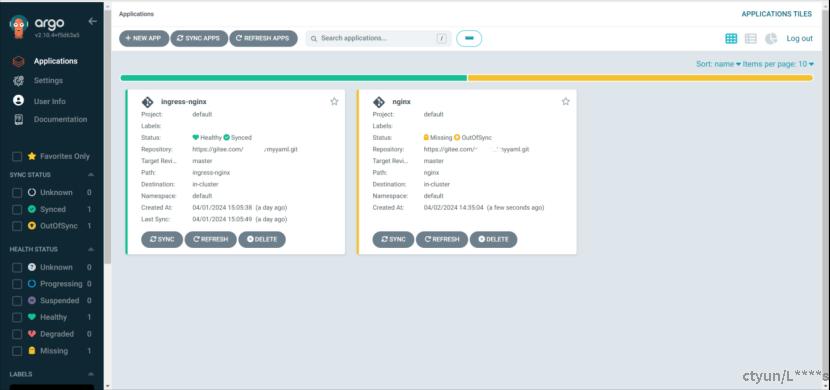Favorite the ingress-nginx app star
The image size is (830, 390).
(334, 102)
